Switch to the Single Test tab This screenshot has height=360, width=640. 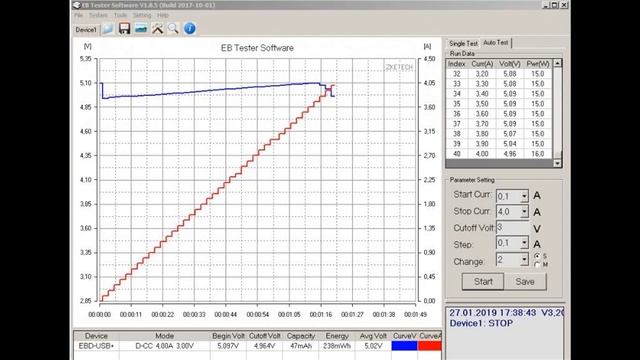point(463,43)
